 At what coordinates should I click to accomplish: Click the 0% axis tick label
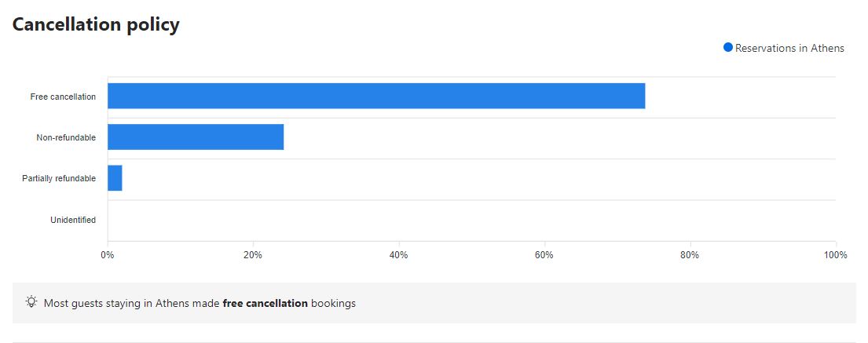coord(107,255)
